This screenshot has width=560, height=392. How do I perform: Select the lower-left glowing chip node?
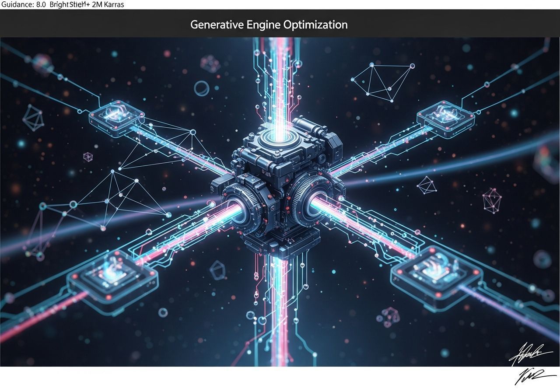coord(112,275)
